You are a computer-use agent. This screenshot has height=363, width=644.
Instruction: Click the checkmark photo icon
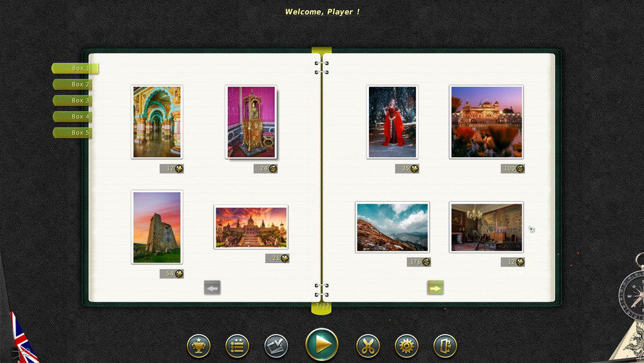coord(276,346)
